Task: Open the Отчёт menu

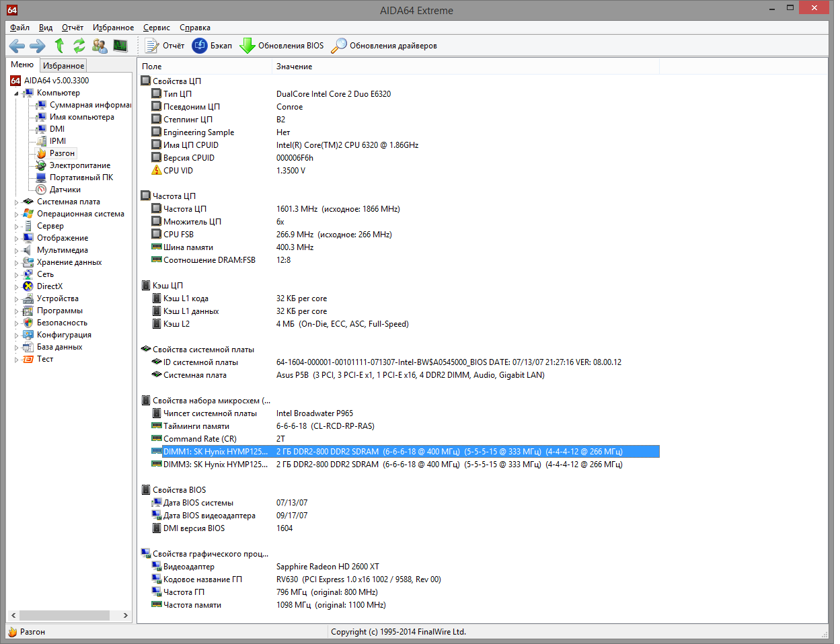Action: tap(73, 28)
